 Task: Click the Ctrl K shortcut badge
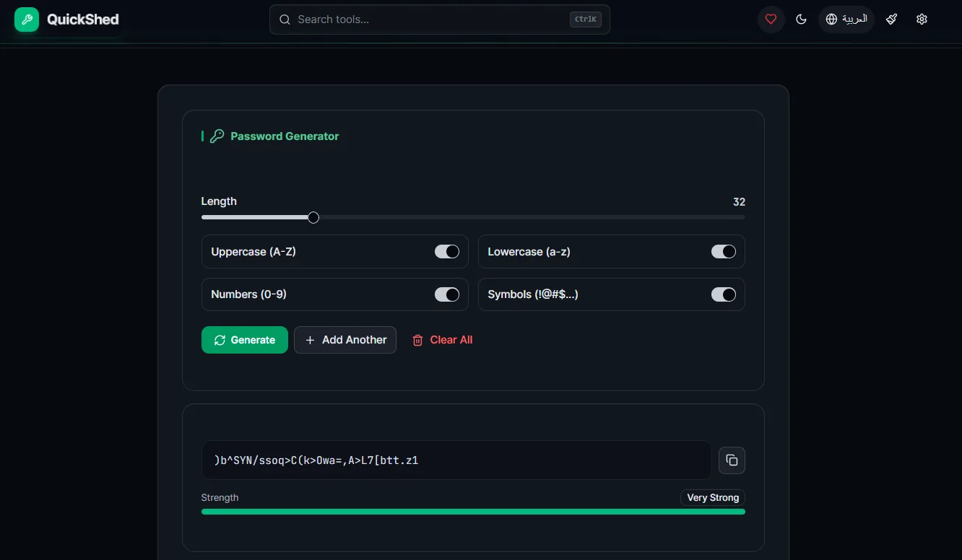tap(586, 19)
